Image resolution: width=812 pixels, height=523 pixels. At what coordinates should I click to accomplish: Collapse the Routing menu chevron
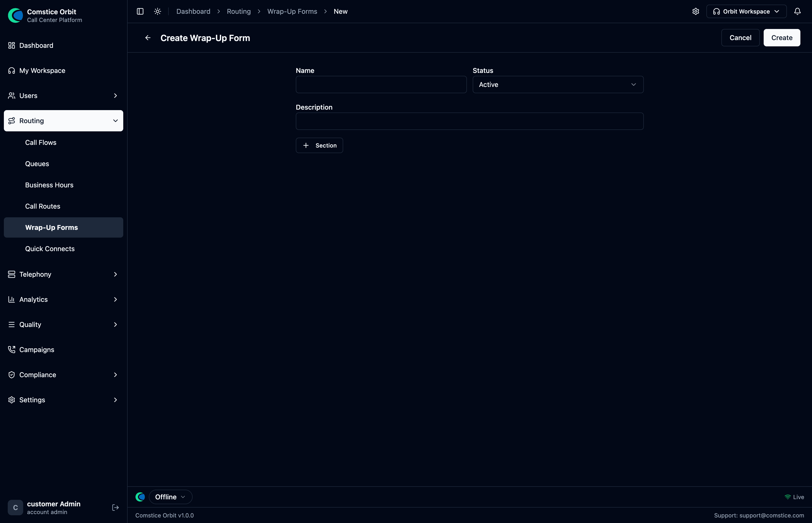[x=115, y=121]
